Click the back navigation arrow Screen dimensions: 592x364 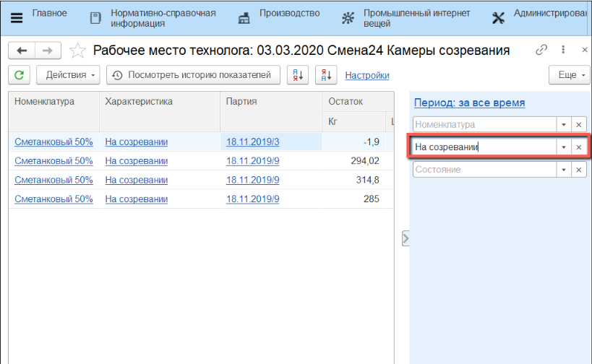pyautogui.click(x=22, y=51)
